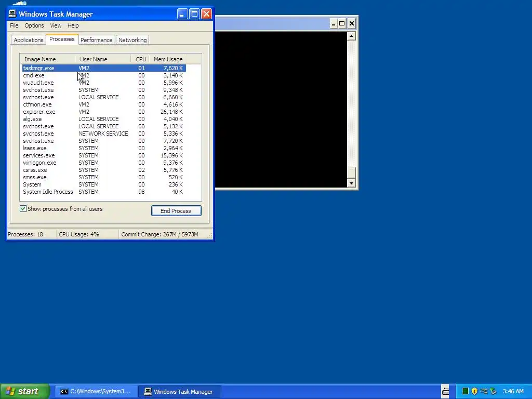Switch to the Performance tab
This screenshot has height=399, width=532.
pos(96,40)
